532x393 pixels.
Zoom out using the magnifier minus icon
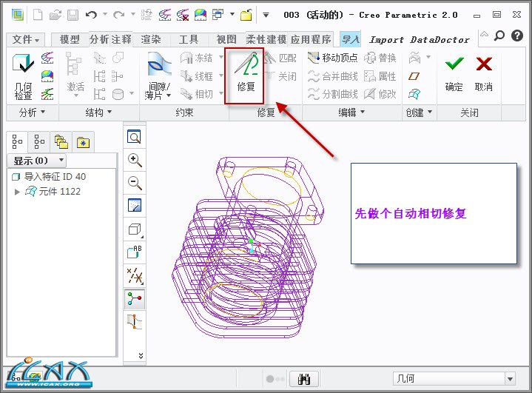point(135,183)
